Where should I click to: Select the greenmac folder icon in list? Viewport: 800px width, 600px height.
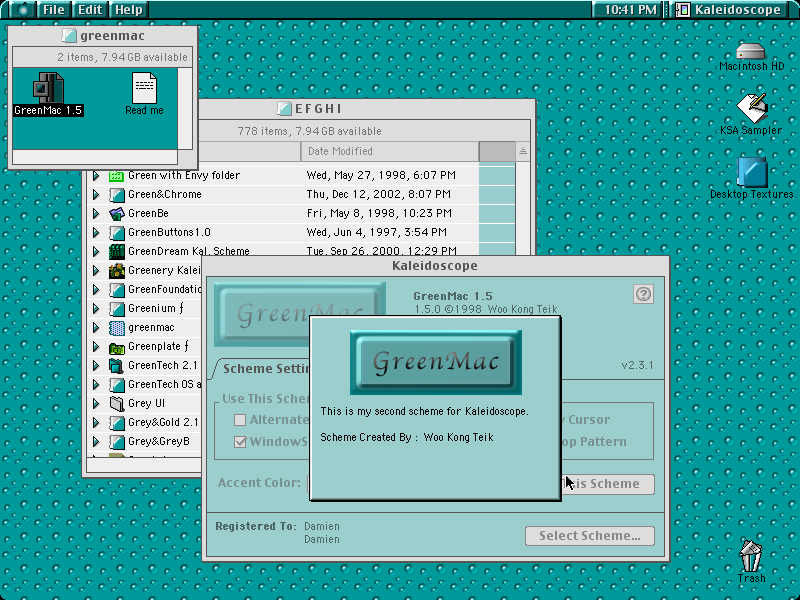pyautogui.click(x=117, y=328)
